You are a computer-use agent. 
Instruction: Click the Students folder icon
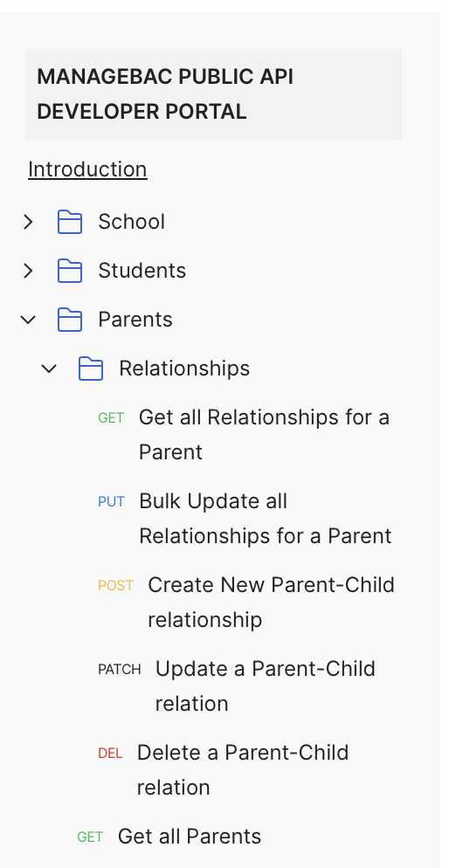pos(70,271)
